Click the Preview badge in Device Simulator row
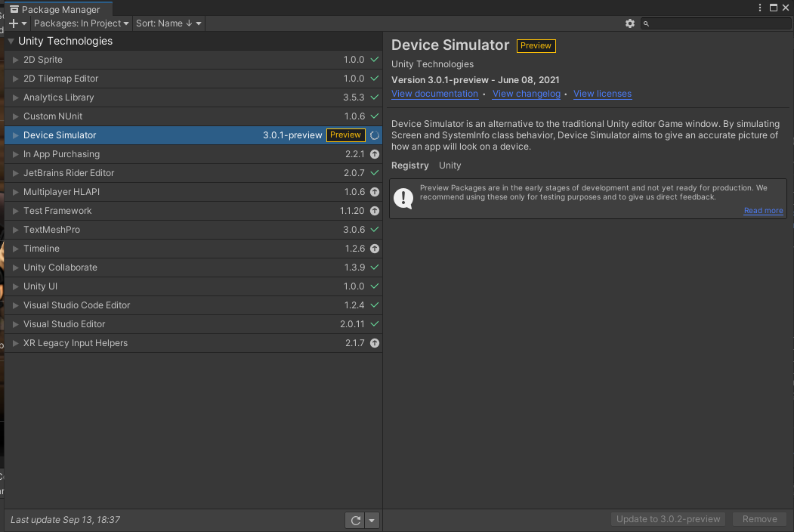 click(x=345, y=135)
